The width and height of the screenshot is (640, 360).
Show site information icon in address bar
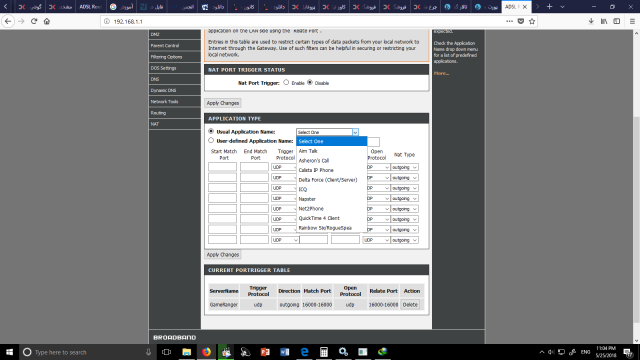(107, 21)
